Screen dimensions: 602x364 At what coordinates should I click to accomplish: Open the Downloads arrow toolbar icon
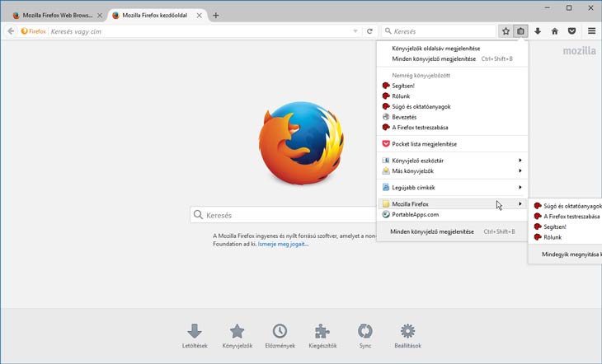tap(538, 31)
